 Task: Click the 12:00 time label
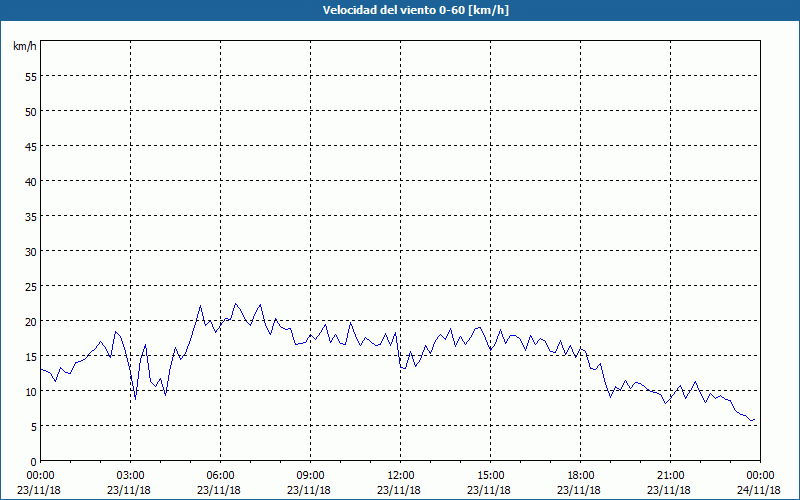pos(401,476)
